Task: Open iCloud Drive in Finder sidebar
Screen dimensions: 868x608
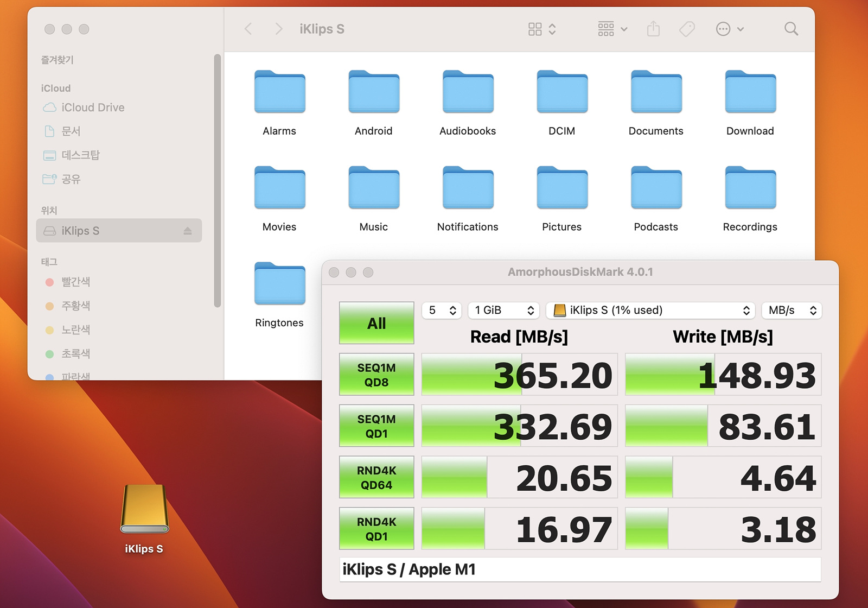Action: pos(119,107)
